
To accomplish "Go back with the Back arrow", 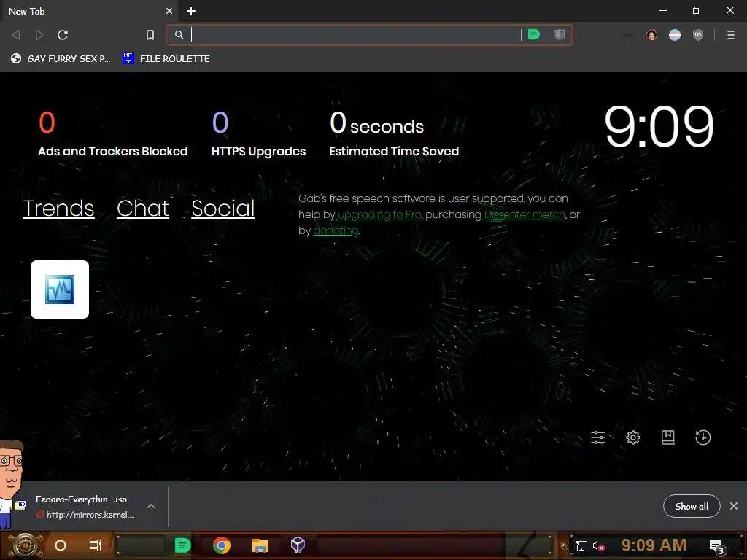I will pyautogui.click(x=16, y=35).
